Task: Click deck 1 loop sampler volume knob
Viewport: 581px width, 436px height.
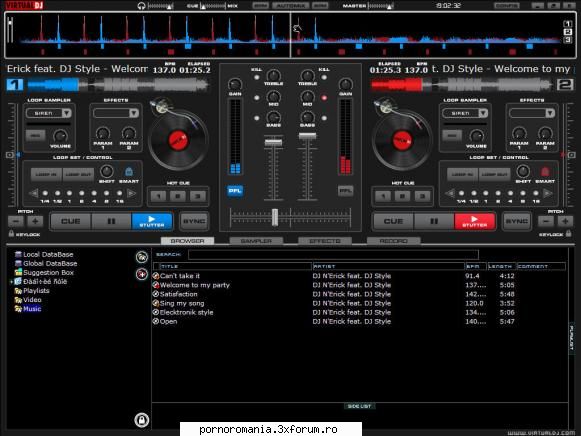Action: [x=60, y=136]
